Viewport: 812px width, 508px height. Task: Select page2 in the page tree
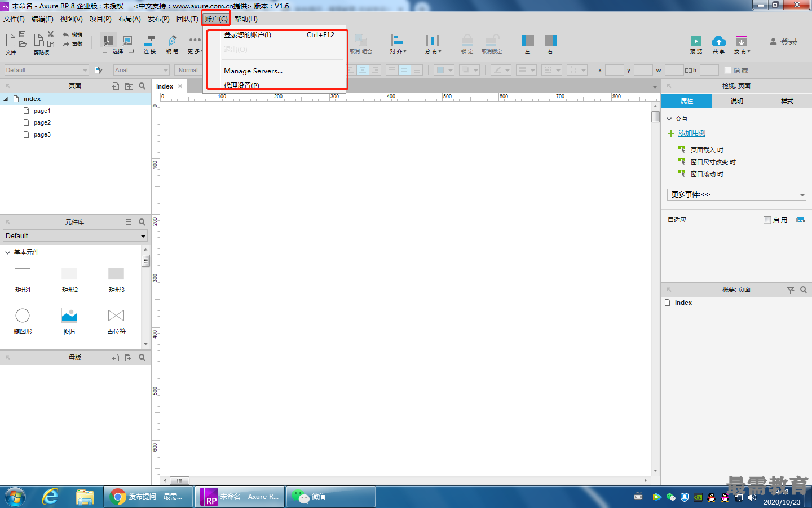coord(42,122)
